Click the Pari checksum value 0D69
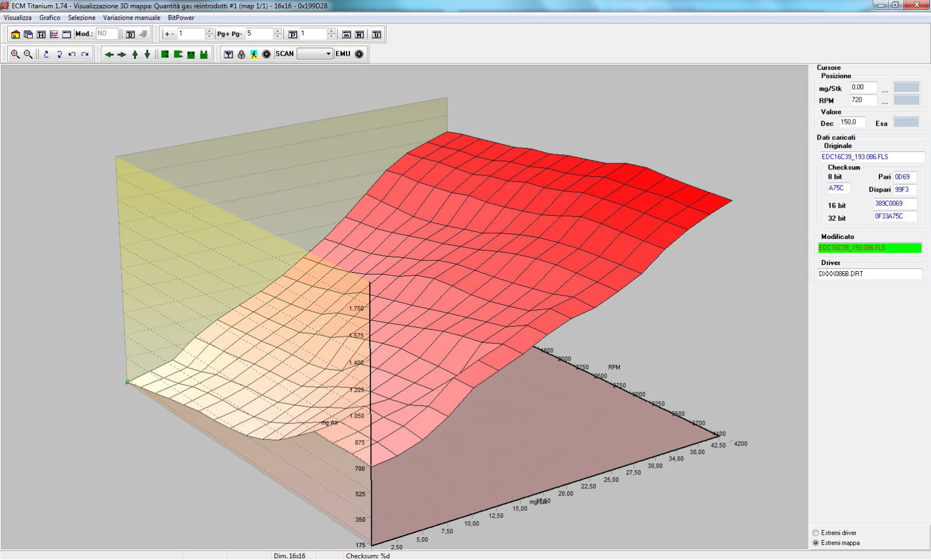The width and height of the screenshot is (931, 560). (x=905, y=177)
